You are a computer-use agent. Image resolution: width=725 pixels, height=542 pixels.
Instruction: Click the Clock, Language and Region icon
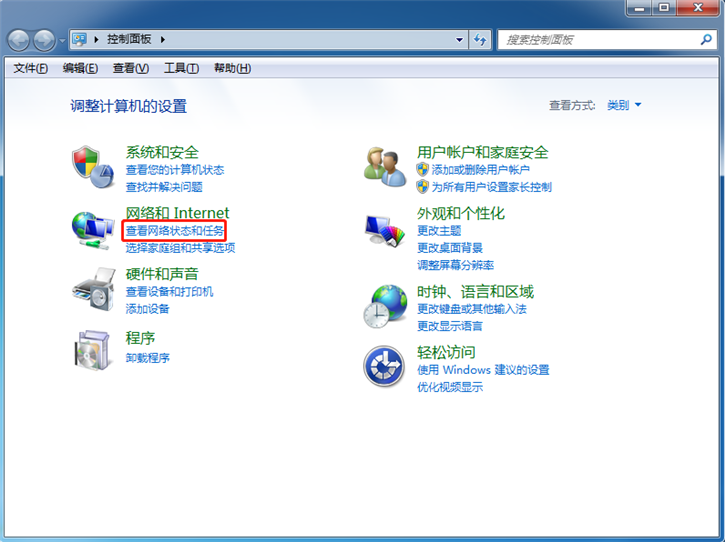385,306
